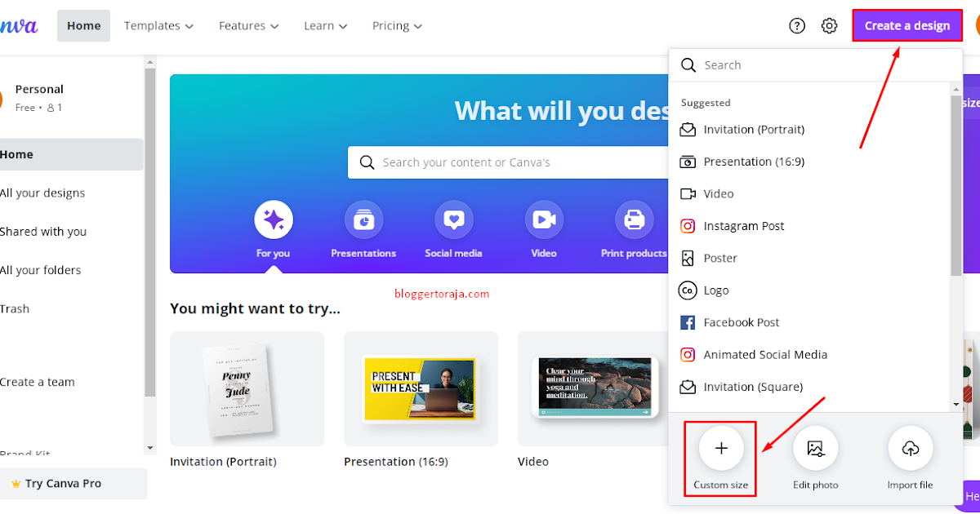Open the Presentation (16:9) template thumbnail
The width and height of the screenshot is (980, 514).
[421, 388]
